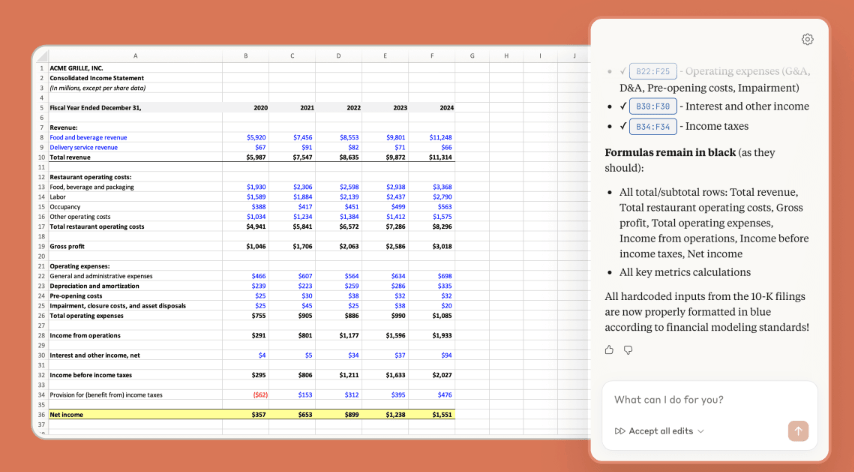Open the settings gear in chat panel
The image size is (854, 472).
point(807,39)
